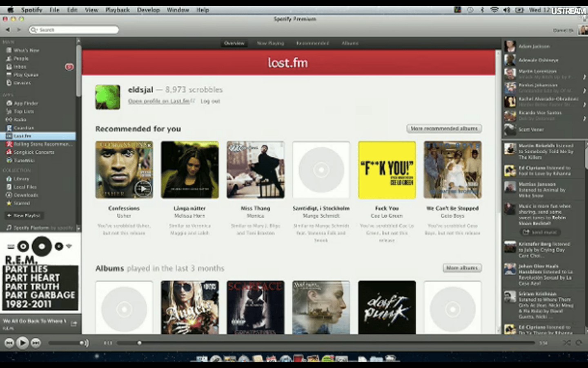Switch to the Now Playing tab
The width and height of the screenshot is (588, 368).
(x=270, y=43)
